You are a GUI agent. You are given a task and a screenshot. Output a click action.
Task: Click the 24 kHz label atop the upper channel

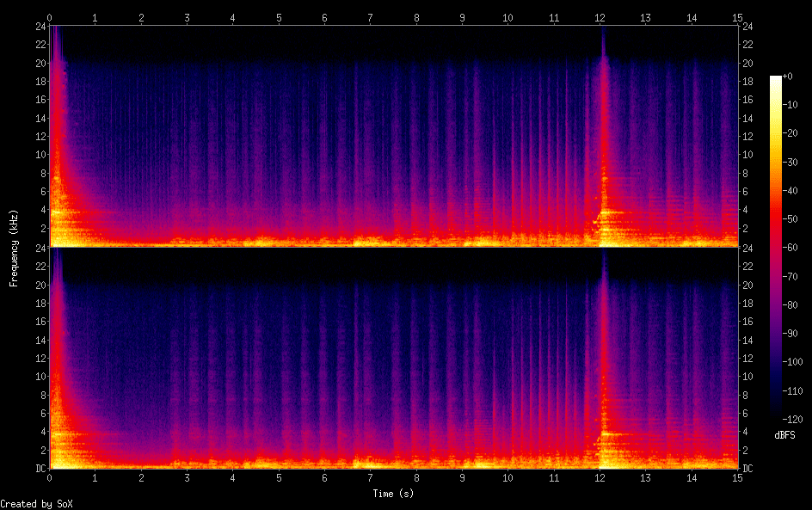40,27
